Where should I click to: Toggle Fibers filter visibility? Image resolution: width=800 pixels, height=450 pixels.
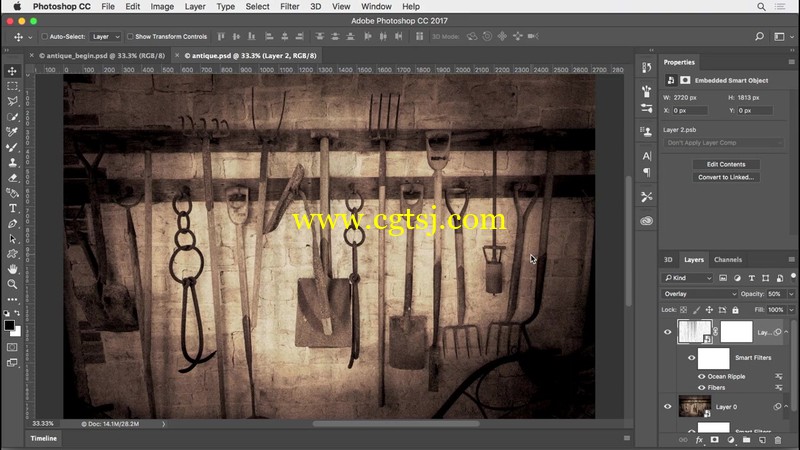(702, 388)
